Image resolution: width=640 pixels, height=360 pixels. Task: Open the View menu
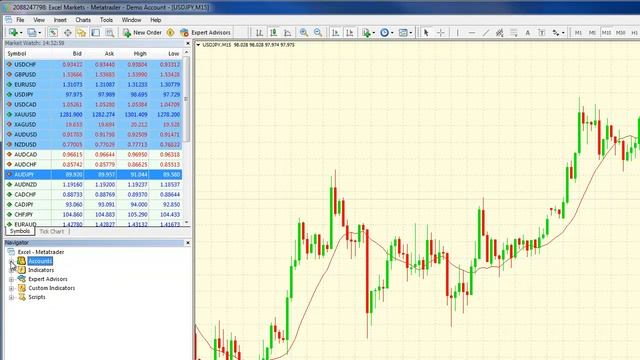click(x=39, y=20)
